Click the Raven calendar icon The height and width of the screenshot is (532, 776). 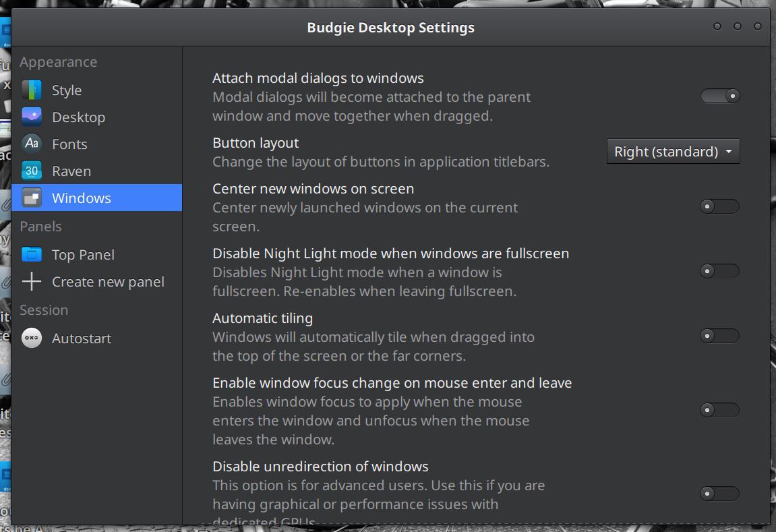pos(32,171)
